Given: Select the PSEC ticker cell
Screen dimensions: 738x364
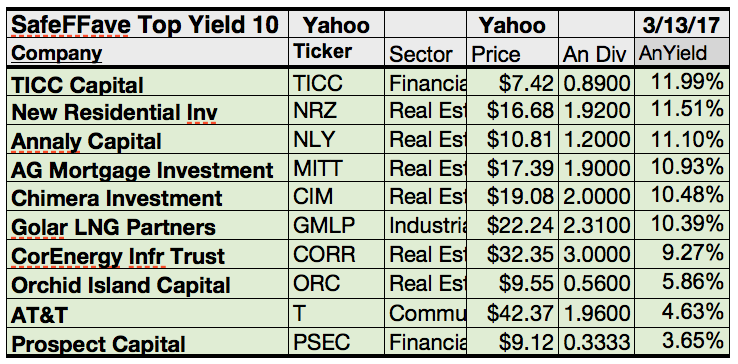Looking at the screenshot, I should click(x=336, y=341).
